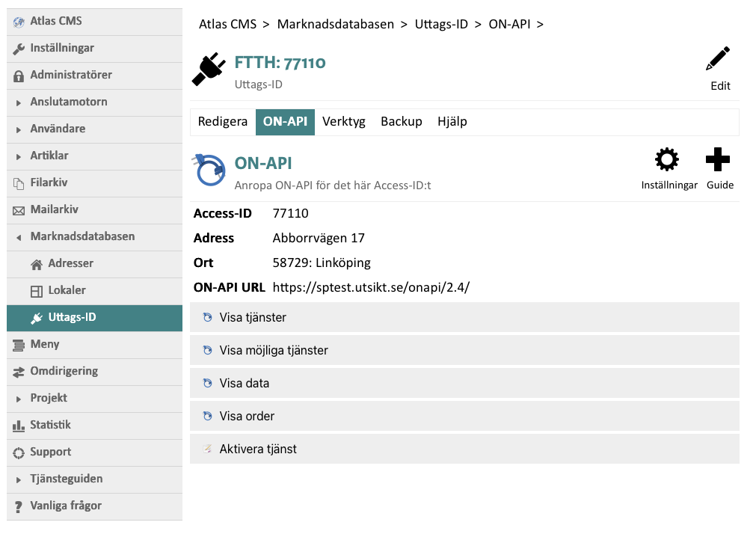Click the Adresser house icon in sidebar
The width and height of the screenshot is (756, 540).
click(x=36, y=264)
